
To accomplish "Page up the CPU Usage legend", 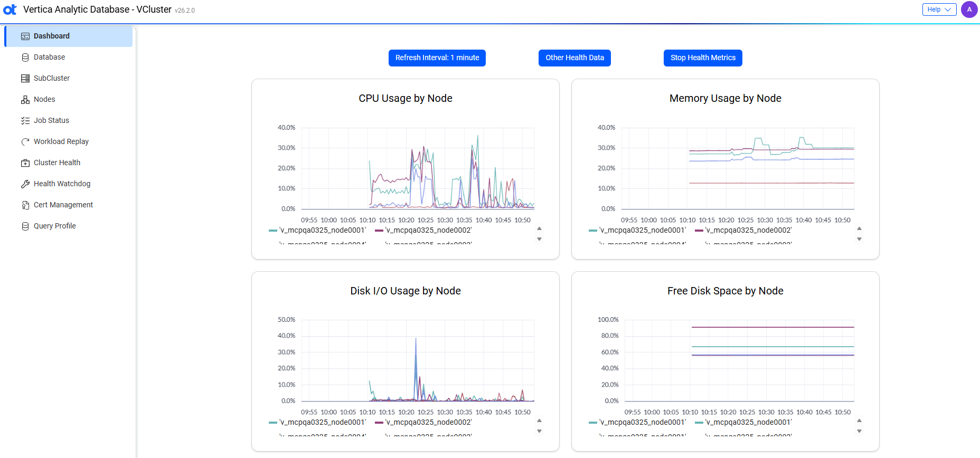I will [x=539, y=228].
